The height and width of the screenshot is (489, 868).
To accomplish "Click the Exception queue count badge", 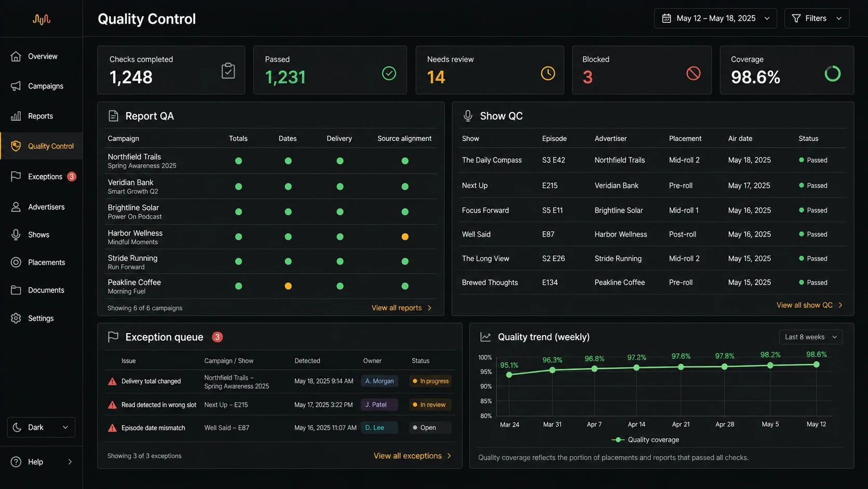I will [218, 337].
